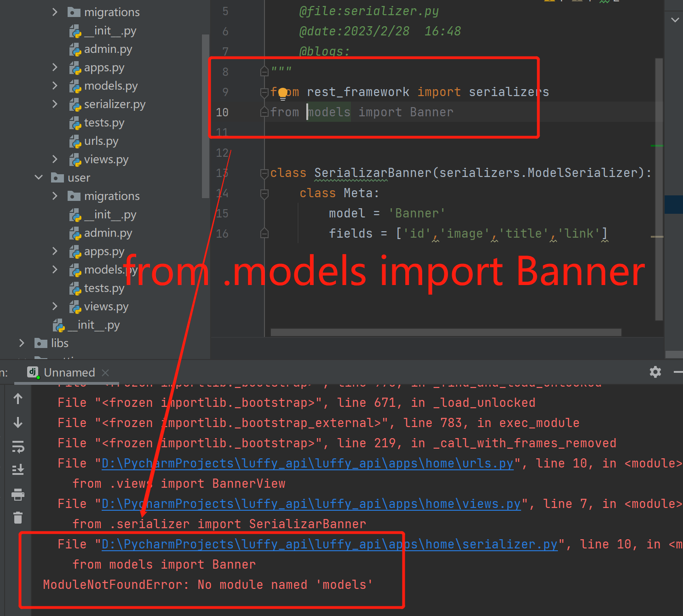
Task: Click the Python file icon beside serializer.py
Action: 75,105
